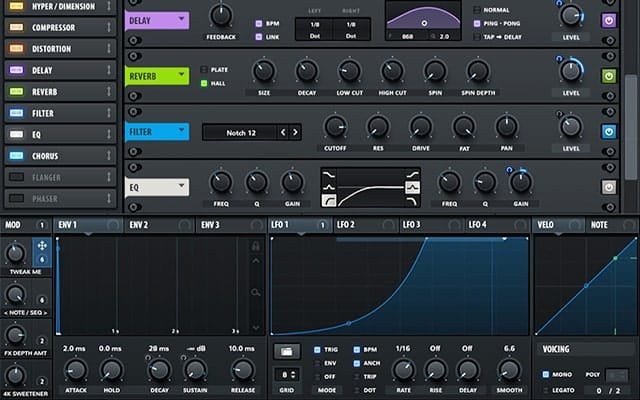Open LFO shape folder browser
The height and width of the screenshot is (400, 640).
[287, 351]
